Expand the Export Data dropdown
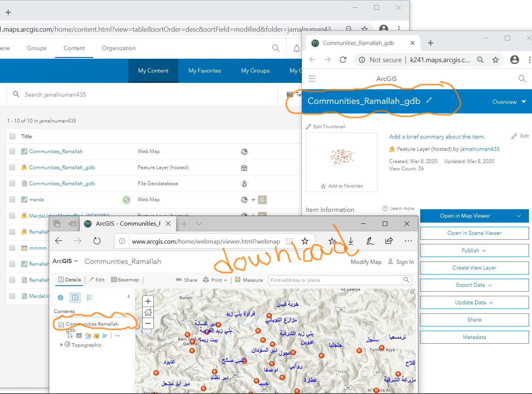Screen dimensions: 532x394 [474, 285]
